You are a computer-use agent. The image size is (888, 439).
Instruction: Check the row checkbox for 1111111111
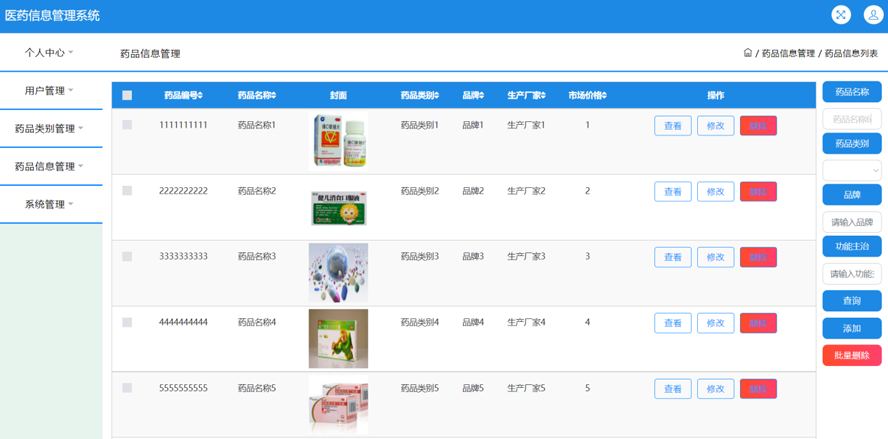127,125
